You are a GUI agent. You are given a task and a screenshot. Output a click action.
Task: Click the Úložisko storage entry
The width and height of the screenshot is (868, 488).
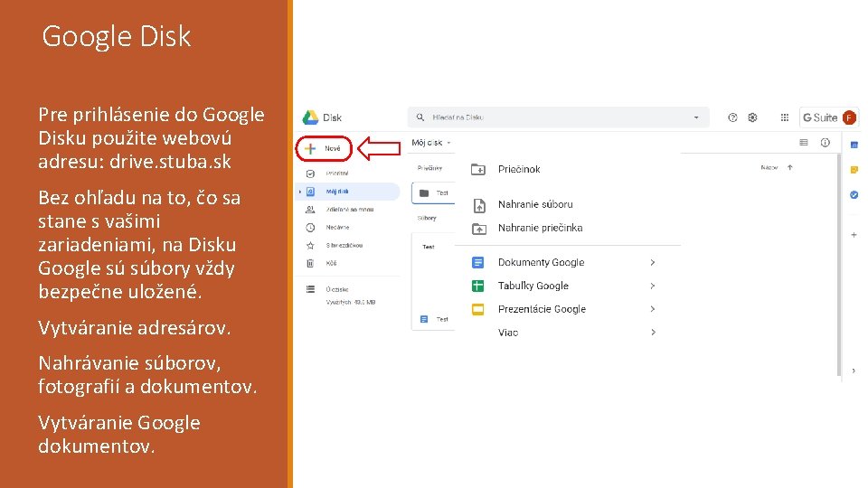pos(336,289)
